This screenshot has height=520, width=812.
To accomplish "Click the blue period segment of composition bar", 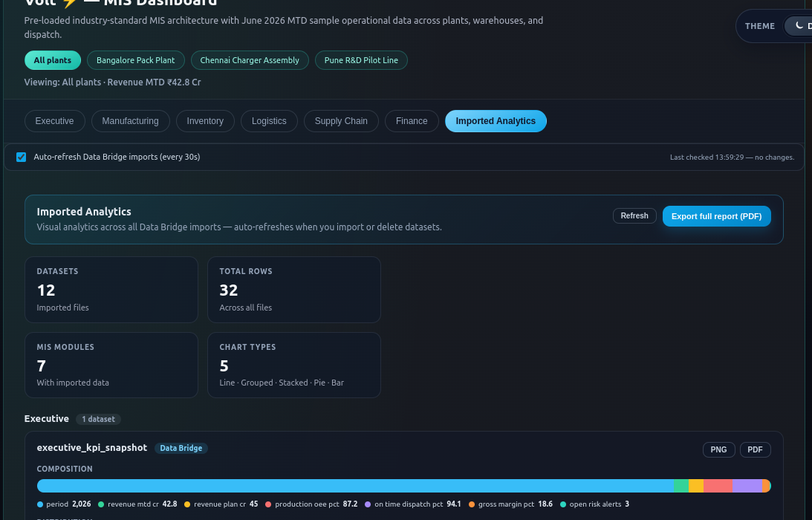I will 355,486.
